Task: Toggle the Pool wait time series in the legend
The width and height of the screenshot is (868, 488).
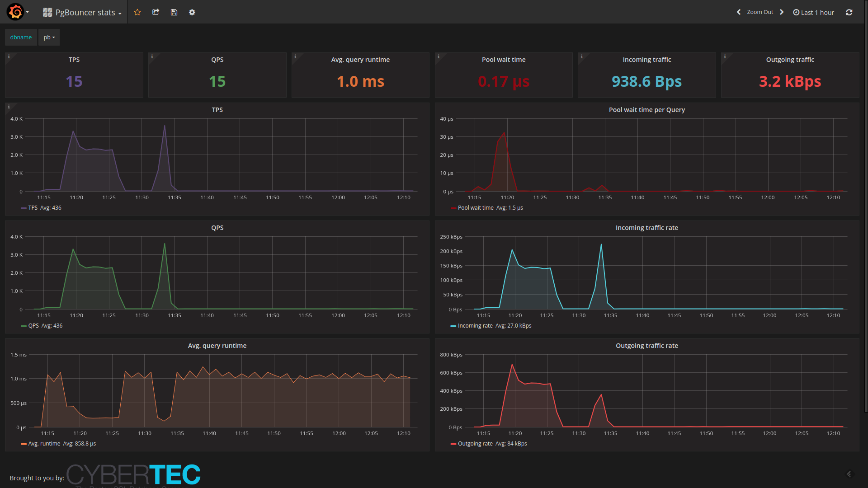Action: pos(476,208)
